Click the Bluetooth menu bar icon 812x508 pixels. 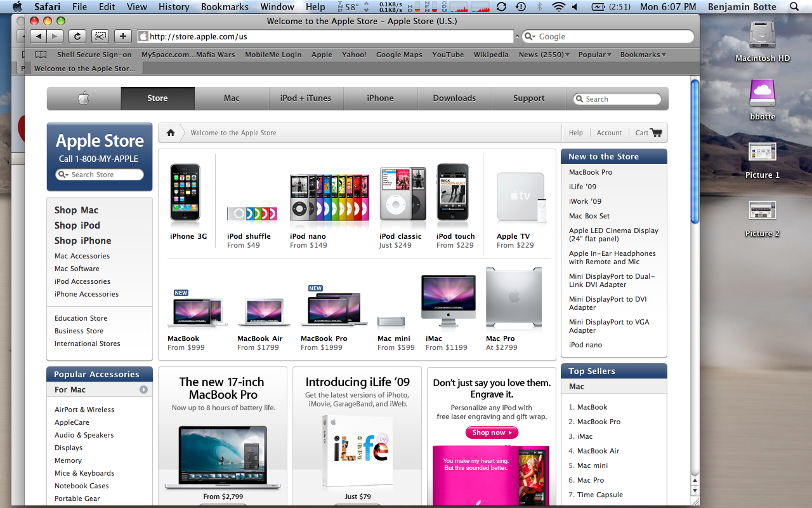540,7
